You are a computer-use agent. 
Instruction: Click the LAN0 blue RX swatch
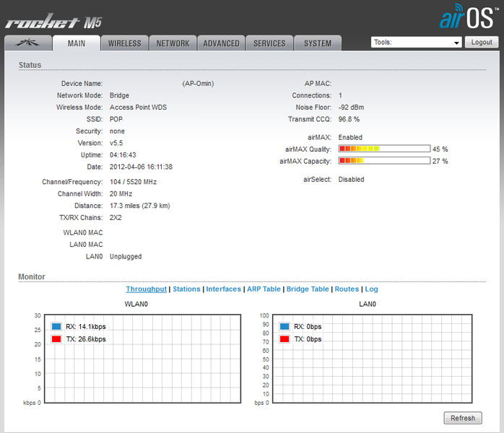pos(284,326)
